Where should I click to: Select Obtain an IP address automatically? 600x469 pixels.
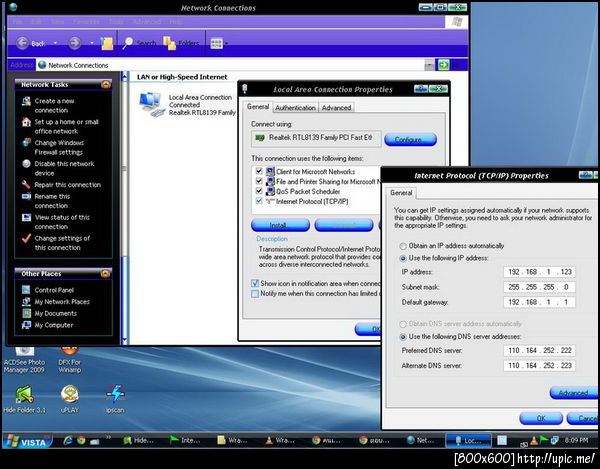pyautogui.click(x=403, y=246)
